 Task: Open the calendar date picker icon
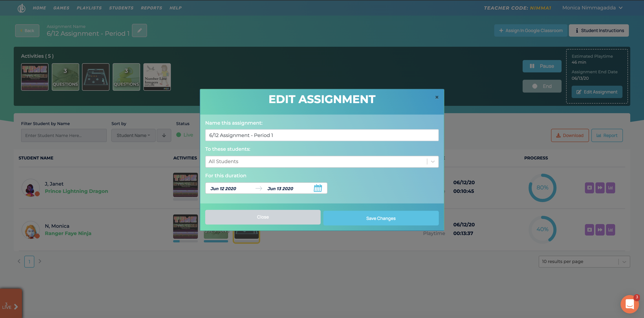317,188
